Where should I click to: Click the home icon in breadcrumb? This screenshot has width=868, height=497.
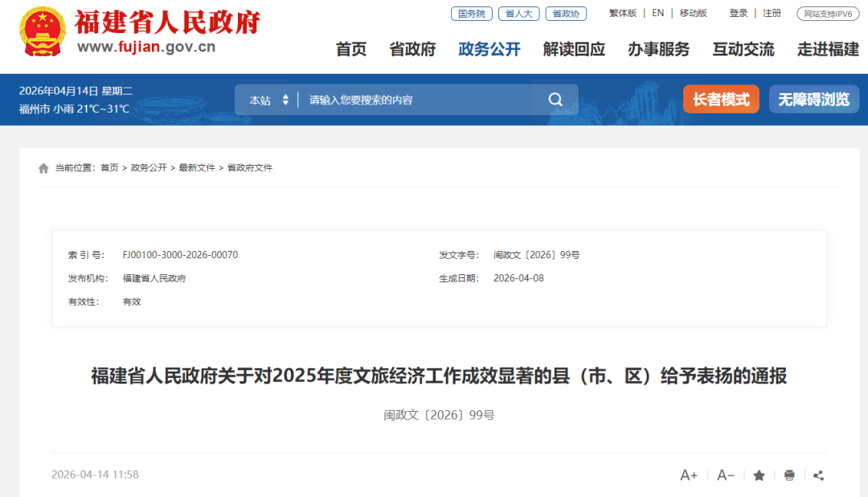click(x=43, y=168)
